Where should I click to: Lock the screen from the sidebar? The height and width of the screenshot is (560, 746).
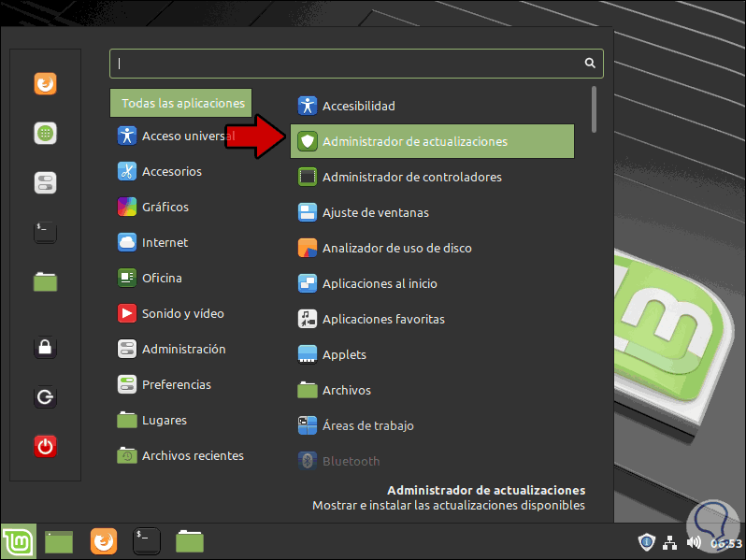point(45,348)
